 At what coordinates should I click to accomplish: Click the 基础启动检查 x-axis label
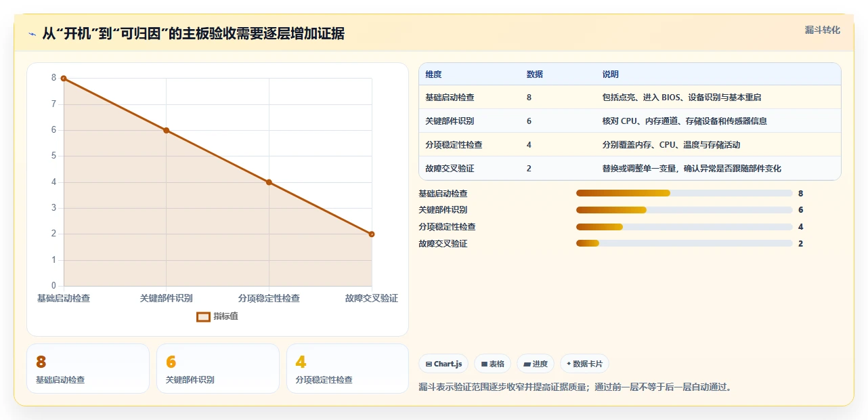tap(63, 298)
